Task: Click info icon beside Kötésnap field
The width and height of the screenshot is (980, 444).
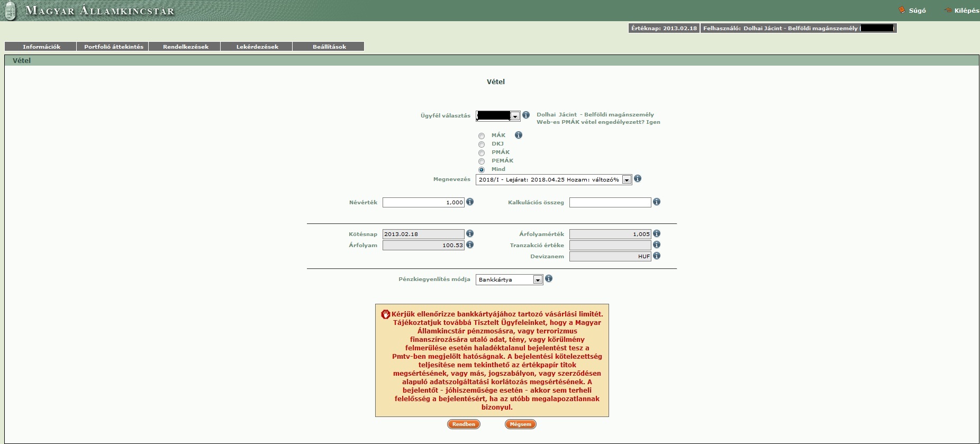Action: tap(470, 233)
